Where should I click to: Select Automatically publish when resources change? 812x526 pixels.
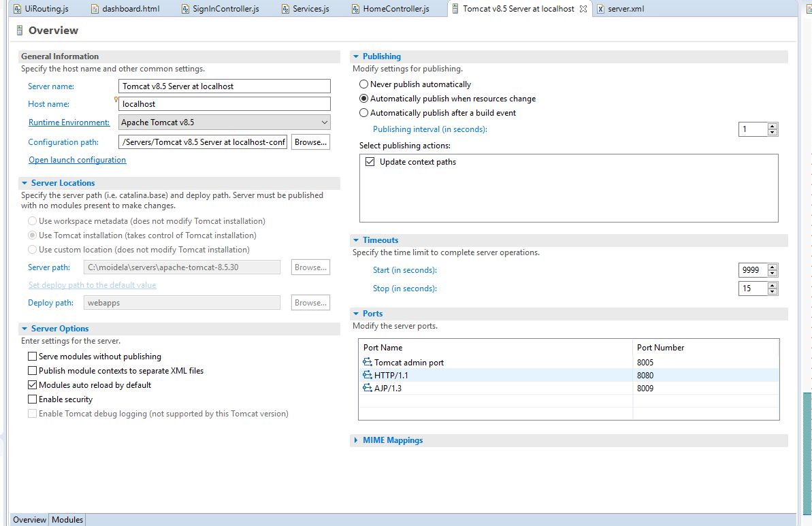(363, 99)
